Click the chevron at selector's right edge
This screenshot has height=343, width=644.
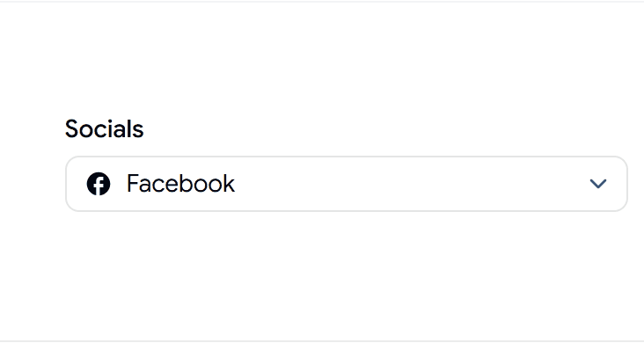point(598,184)
